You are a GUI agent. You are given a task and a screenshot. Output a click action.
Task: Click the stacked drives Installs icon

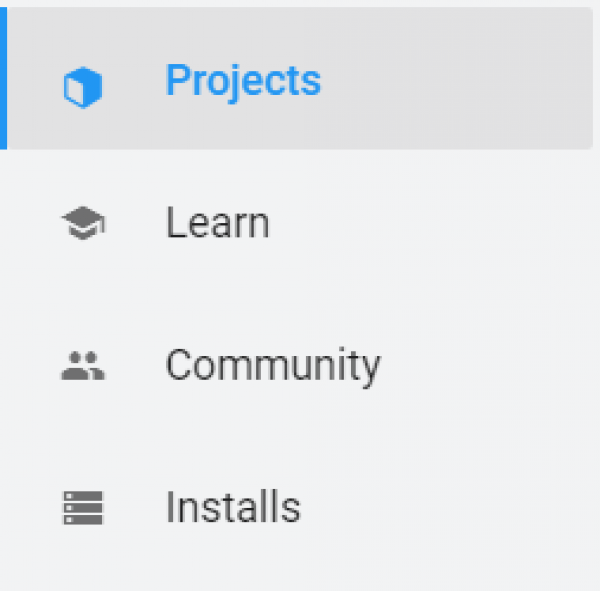coord(83,508)
